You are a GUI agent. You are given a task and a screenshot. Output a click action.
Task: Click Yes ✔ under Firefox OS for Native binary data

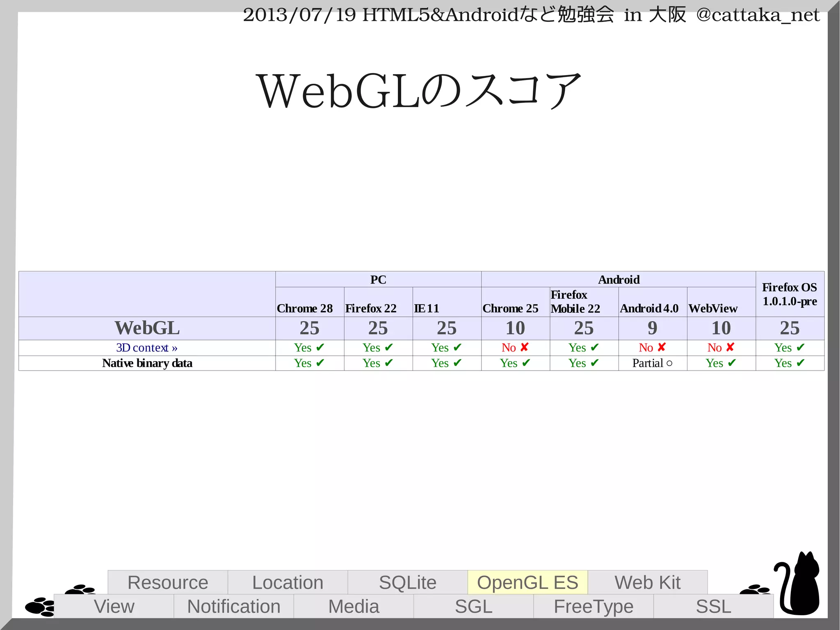[x=790, y=363]
